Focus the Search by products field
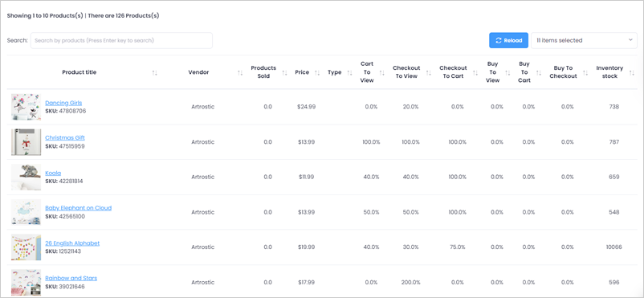The image size is (644, 298). tap(121, 41)
